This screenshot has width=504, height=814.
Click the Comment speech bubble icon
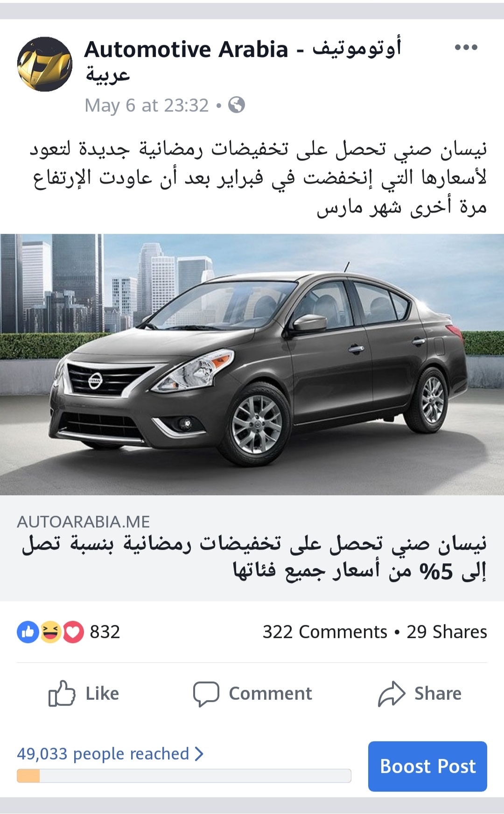pos(206,694)
